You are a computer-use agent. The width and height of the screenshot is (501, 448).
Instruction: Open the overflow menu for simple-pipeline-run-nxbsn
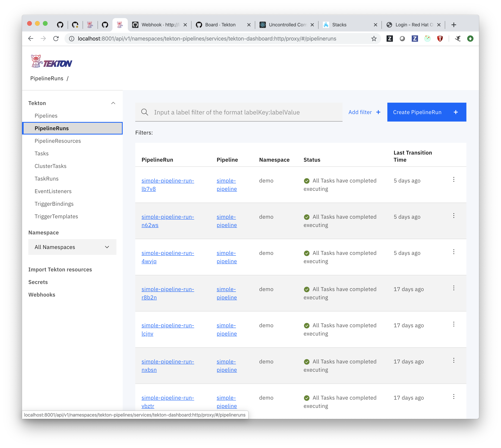(x=453, y=360)
